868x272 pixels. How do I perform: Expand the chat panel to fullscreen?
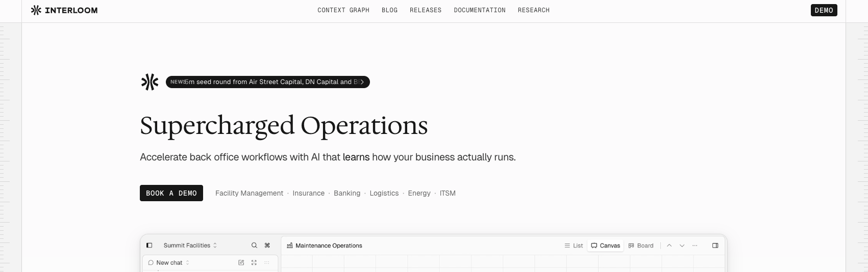pos(254,263)
